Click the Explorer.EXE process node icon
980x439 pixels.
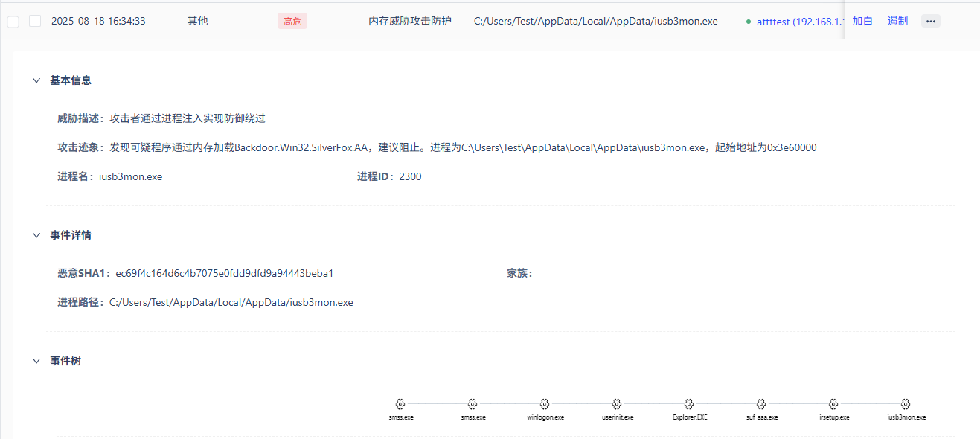(x=689, y=404)
